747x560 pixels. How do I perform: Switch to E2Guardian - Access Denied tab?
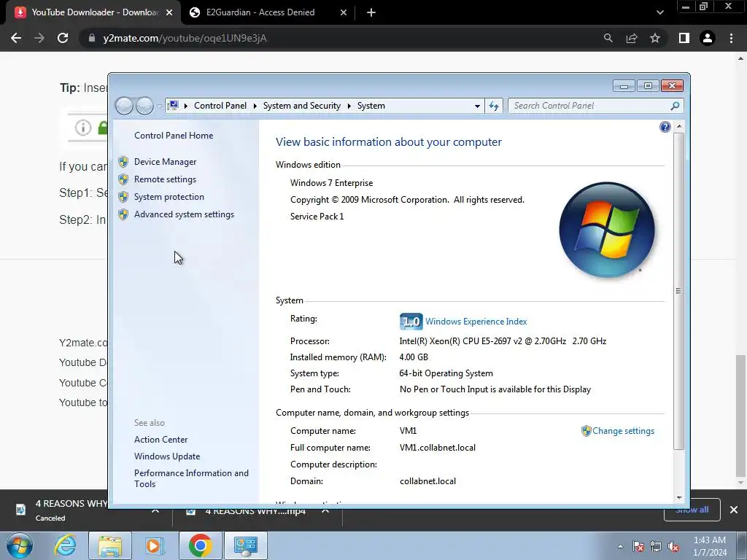tap(260, 12)
